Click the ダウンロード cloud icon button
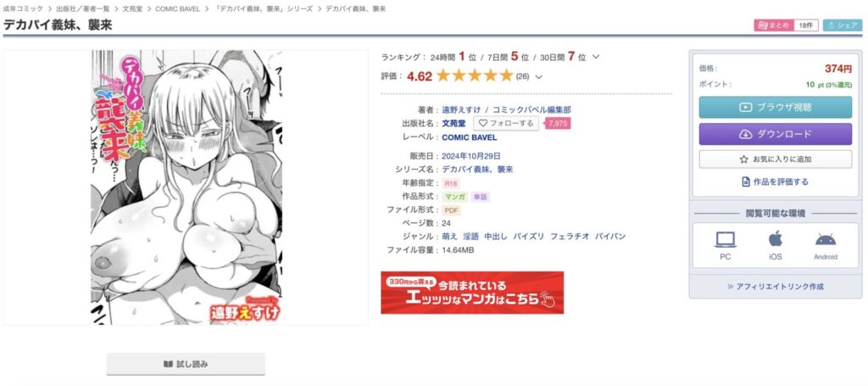Screen dimensions: 868x386 click(775, 134)
